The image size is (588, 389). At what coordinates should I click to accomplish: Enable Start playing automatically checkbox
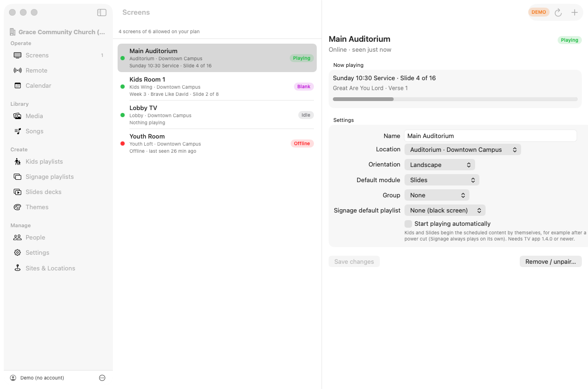408,223
